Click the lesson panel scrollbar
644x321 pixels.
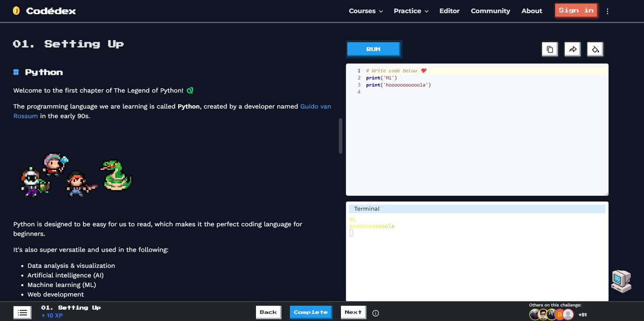(340, 136)
